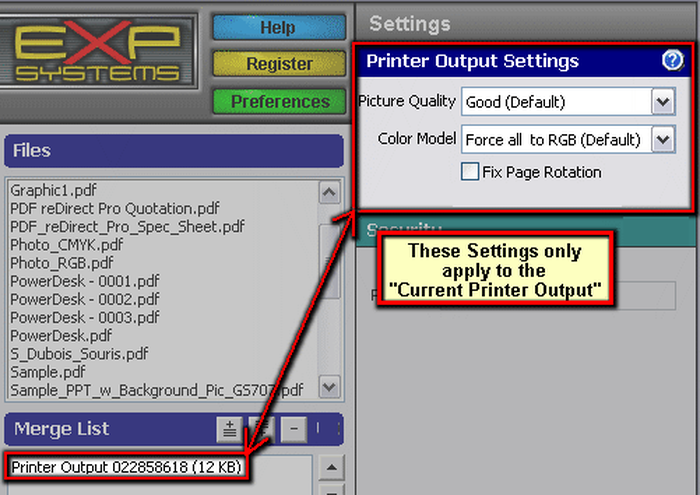
Task: Select Printer Output 022858618 merge item
Action: click(x=126, y=467)
